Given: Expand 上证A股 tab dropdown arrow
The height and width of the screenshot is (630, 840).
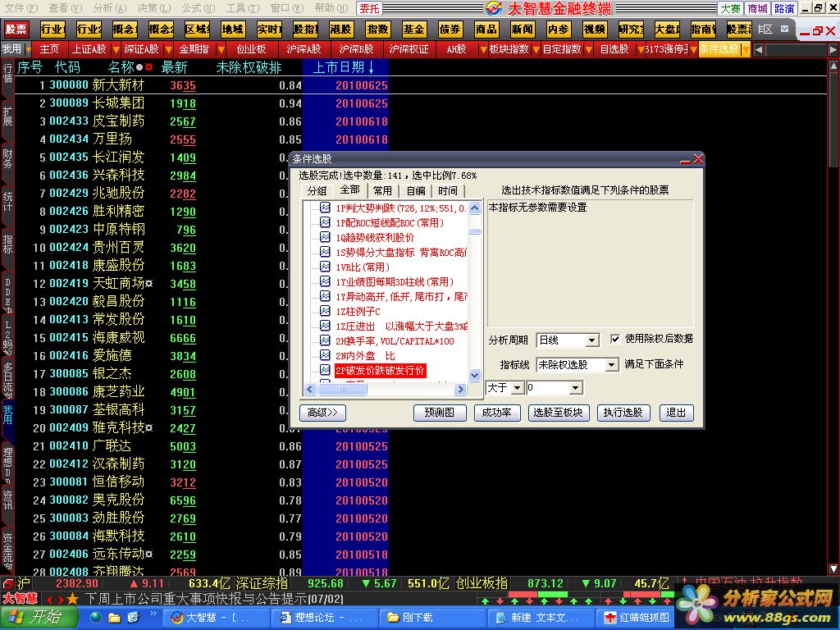Looking at the screenshot, I should [116, 49].
